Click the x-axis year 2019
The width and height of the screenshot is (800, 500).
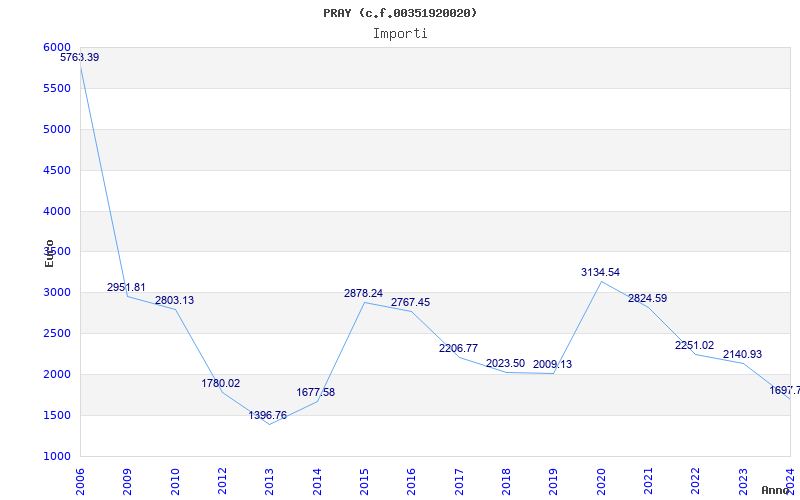tap(554, 482)
